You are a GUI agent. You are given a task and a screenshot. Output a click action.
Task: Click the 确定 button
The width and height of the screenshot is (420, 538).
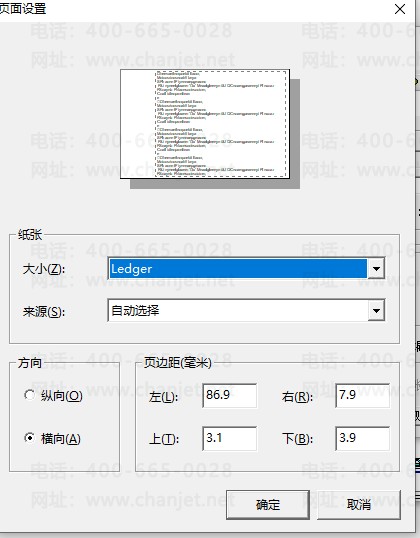point(268,504)
